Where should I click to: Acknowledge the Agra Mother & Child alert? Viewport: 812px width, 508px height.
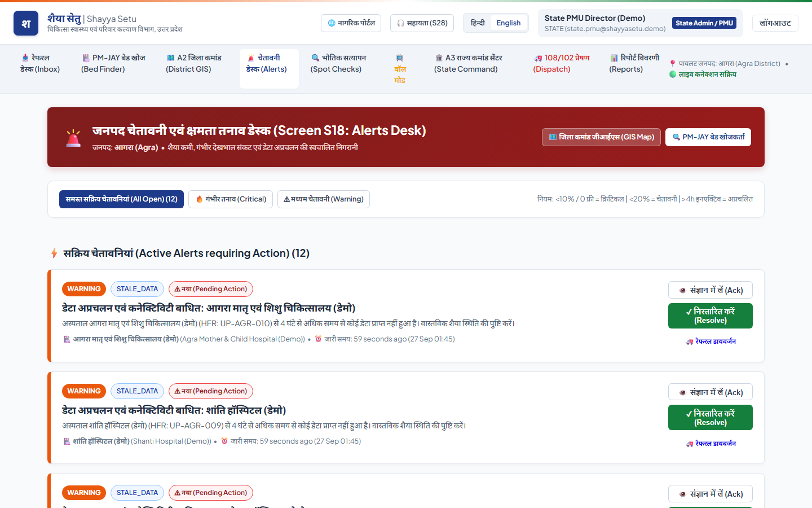[710, 290]
